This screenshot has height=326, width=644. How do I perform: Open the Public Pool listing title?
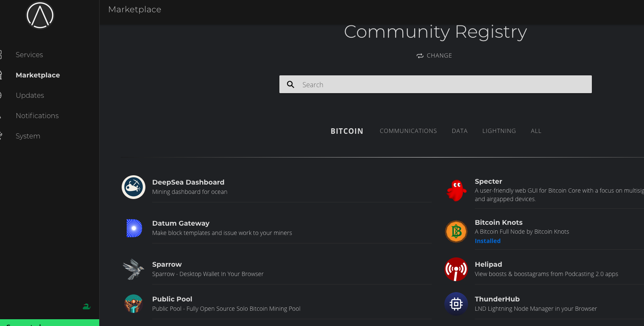(x=172, y=299)
